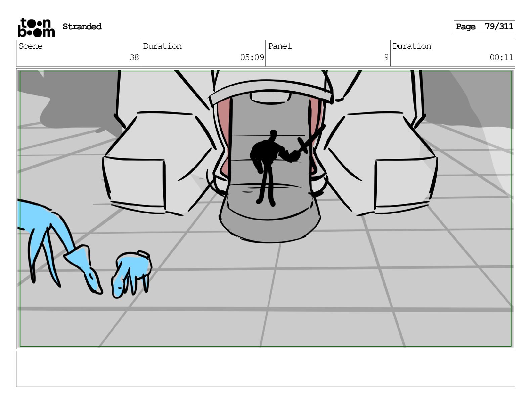
Task: Select the scene duration '05:09'
Action: click(x=252, y=57)
